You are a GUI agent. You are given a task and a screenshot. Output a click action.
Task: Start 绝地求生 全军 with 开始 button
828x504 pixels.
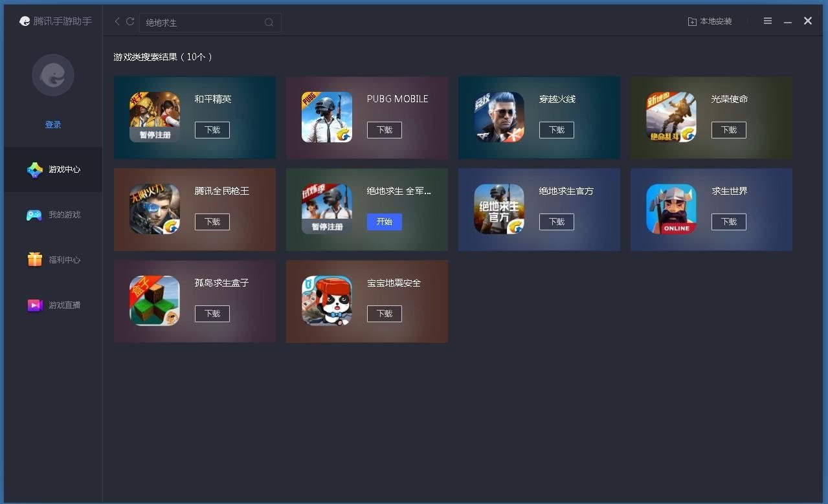coord(385,222)
